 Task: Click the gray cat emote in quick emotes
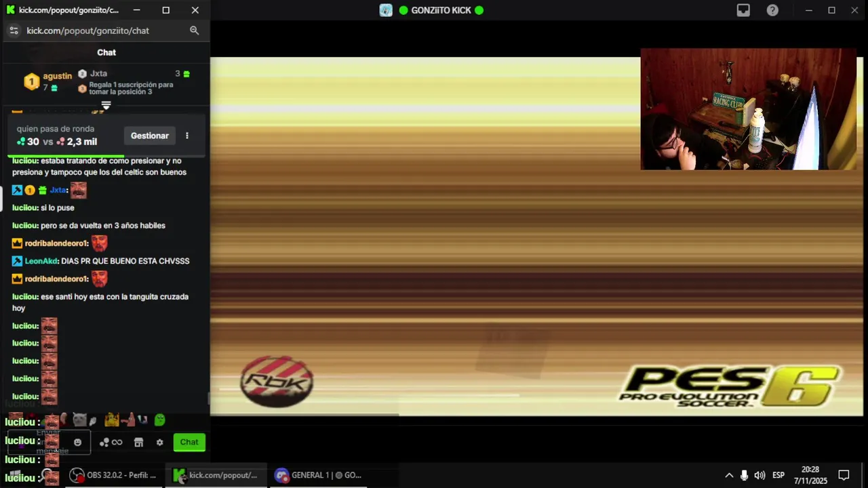(79, 420)
